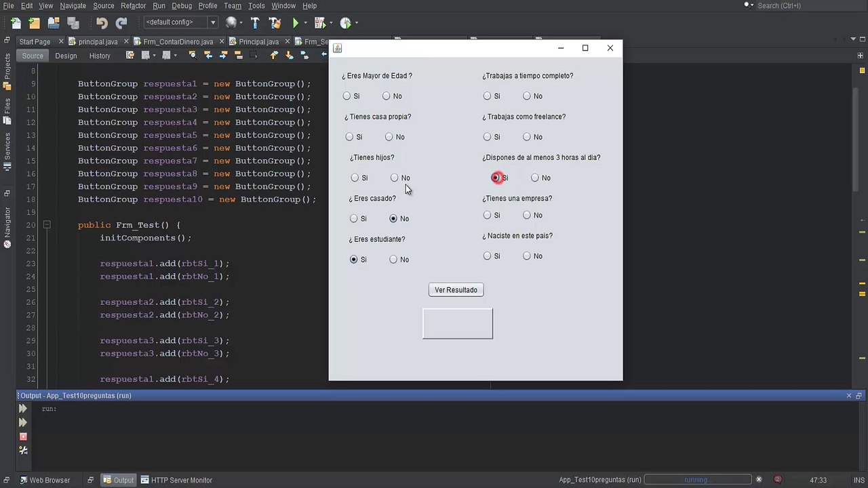Open the Navigate menu
Viewport: 868px width, 488px height.
(x=73, y=5)
